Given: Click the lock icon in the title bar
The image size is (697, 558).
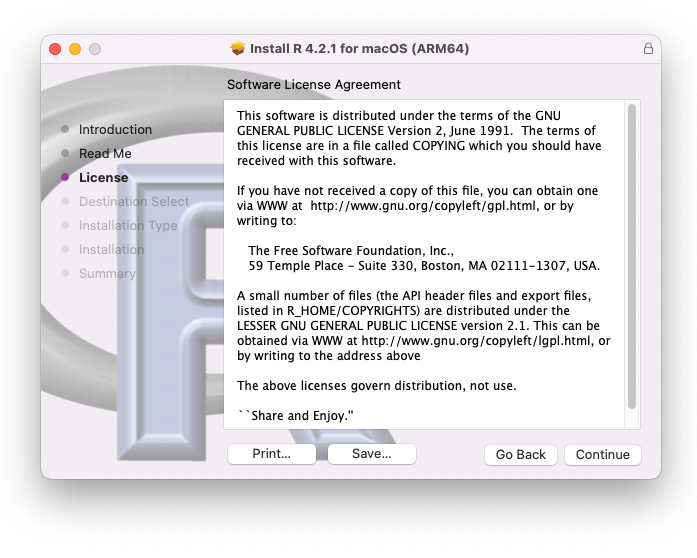Looking at the screenshot, I should 648,48.
